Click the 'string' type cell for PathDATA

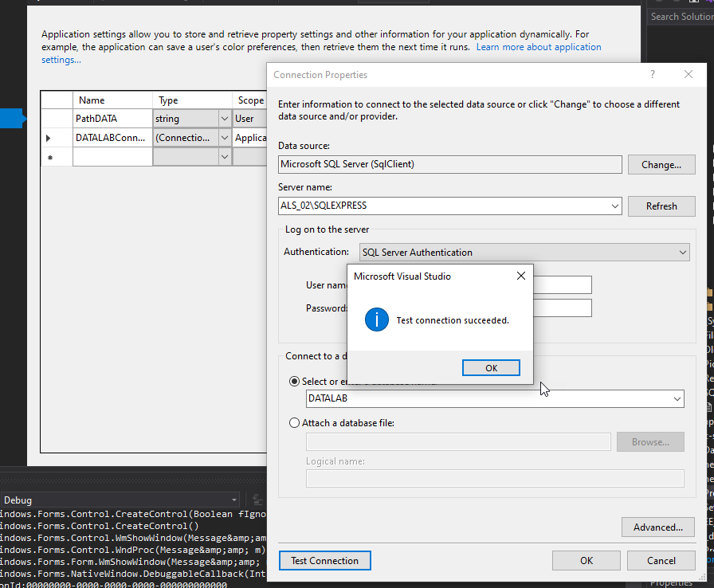pos(186,119)
